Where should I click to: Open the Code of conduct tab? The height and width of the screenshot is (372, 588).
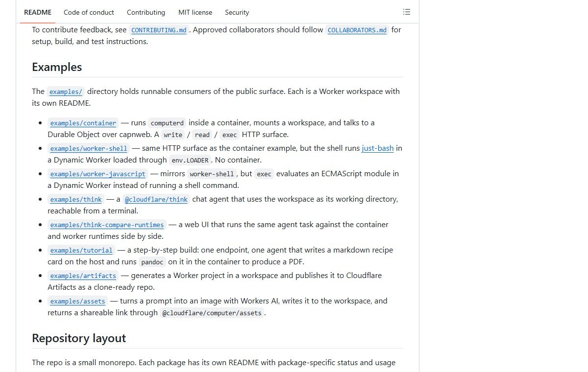pos(89,12)
